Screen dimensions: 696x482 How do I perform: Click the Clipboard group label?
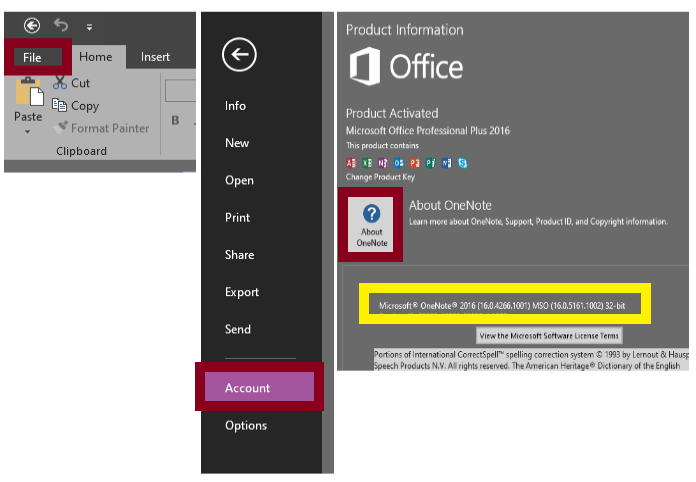pyautogui.click(x=81, y=151)
